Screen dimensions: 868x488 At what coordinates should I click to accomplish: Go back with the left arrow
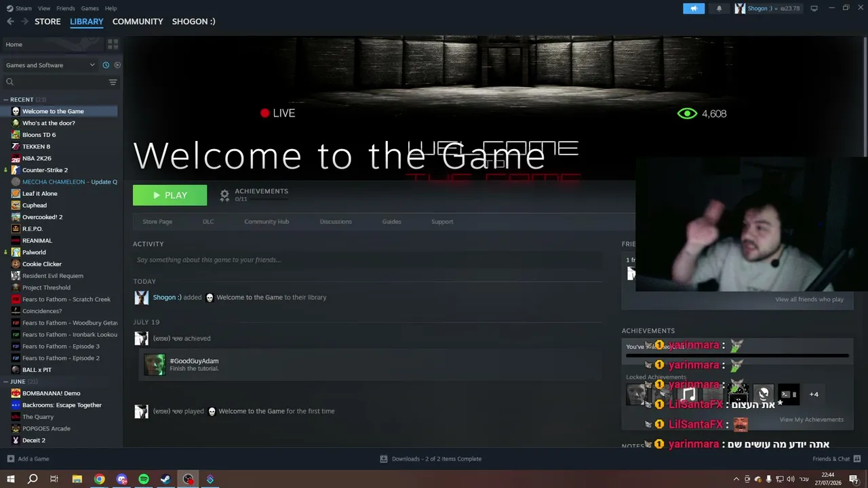10,22
